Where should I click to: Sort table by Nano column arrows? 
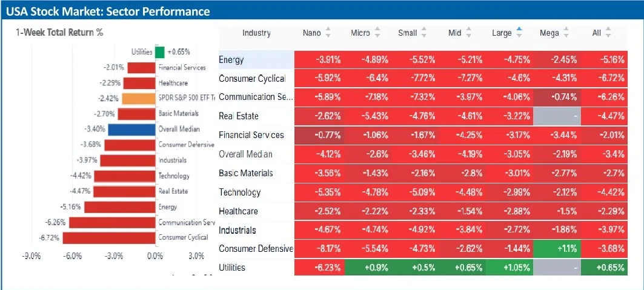[x=329, y=33]
